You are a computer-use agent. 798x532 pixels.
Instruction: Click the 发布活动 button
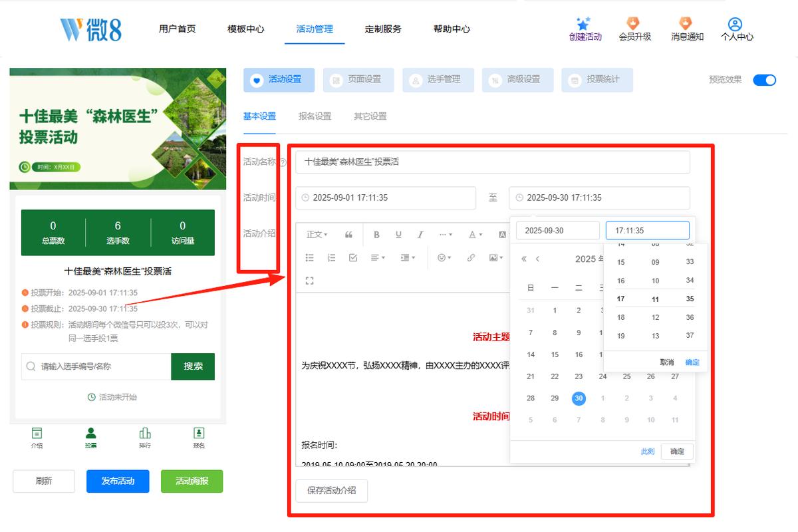point(118,481)
